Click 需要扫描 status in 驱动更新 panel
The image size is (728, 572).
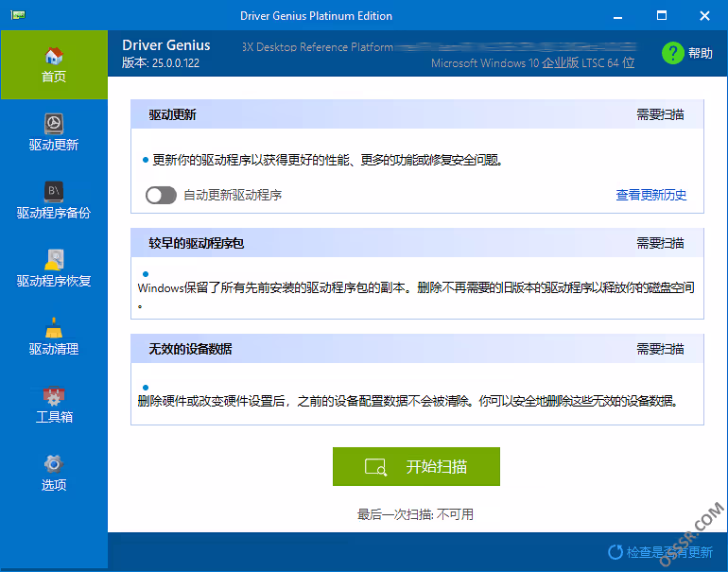click(660, 114)
